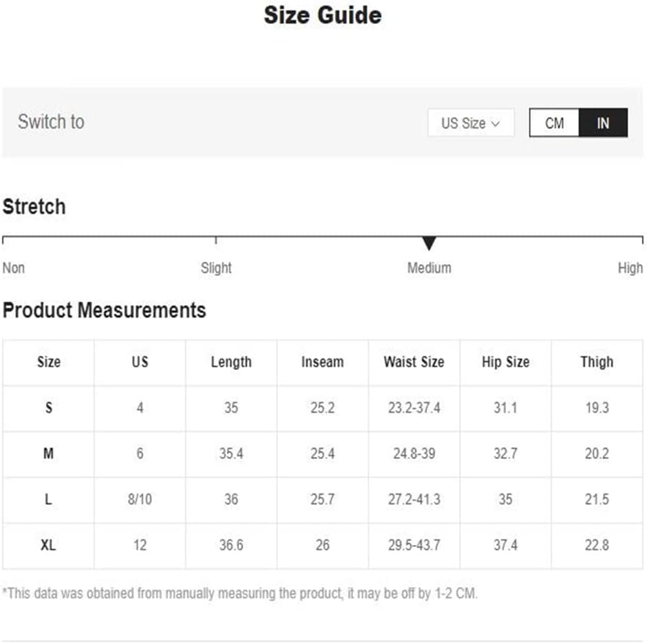Click the Medium stretch label
Viewport: 647px width, 644px height.
(x=429, y=268)
